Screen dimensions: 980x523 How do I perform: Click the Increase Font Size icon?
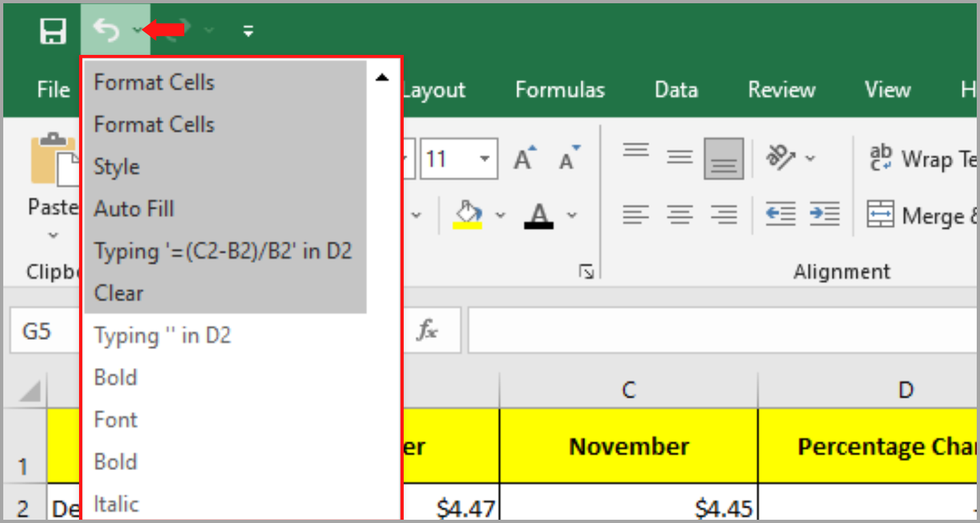coord(524,157)
